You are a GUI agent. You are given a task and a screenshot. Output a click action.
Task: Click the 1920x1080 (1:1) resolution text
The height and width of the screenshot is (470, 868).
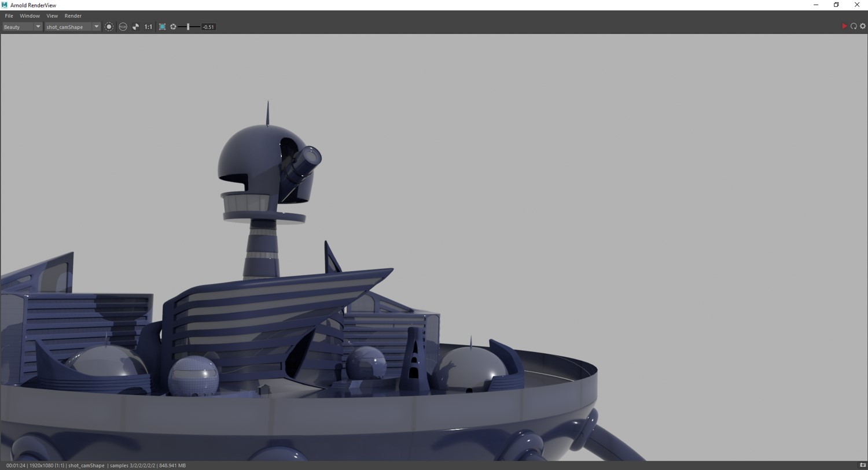tap(47, 465)
